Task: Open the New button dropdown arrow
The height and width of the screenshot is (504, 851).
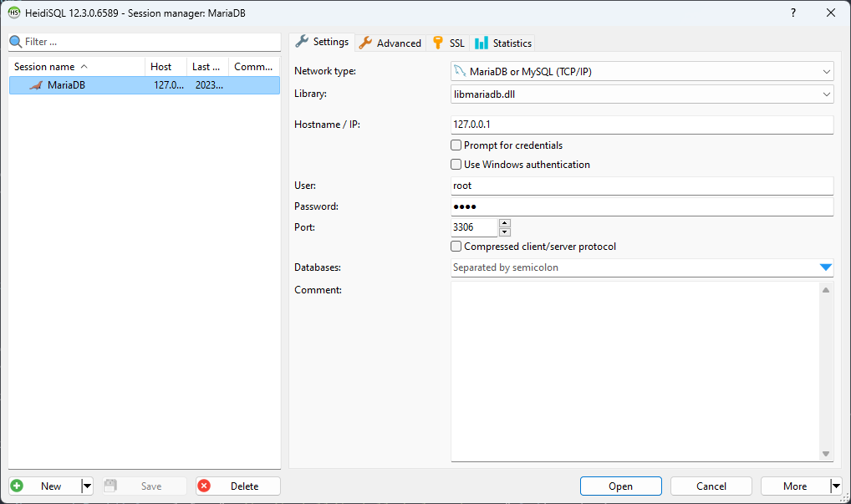Action: click(87, 486)
